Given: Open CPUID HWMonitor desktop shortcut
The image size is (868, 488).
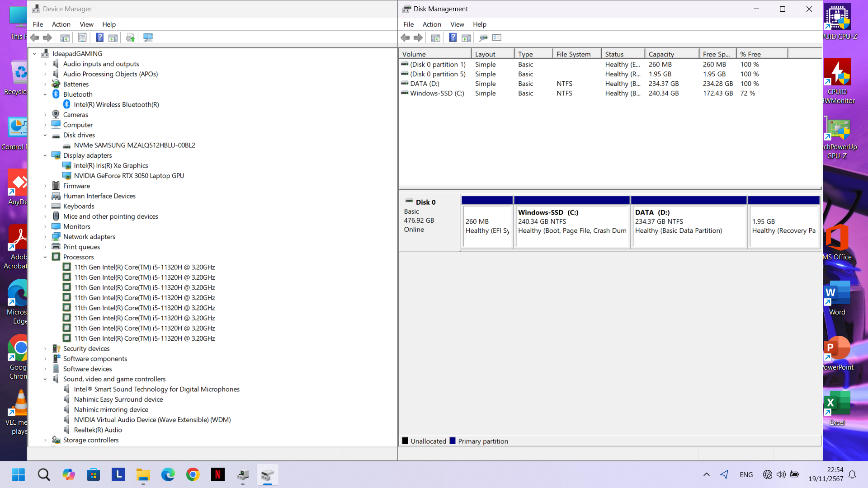Looking at the screenshot, I should click(837, 82).
